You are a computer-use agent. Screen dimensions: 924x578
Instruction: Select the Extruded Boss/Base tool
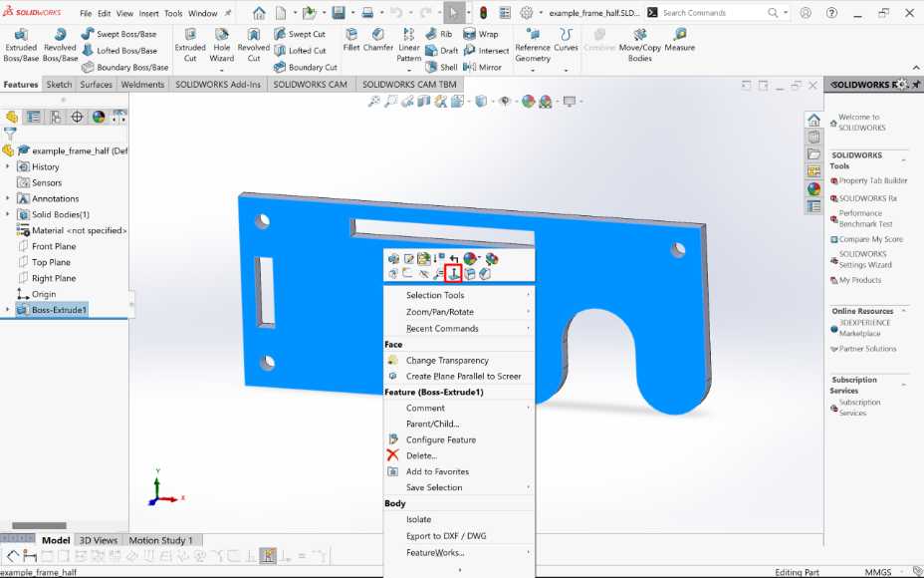20,44
